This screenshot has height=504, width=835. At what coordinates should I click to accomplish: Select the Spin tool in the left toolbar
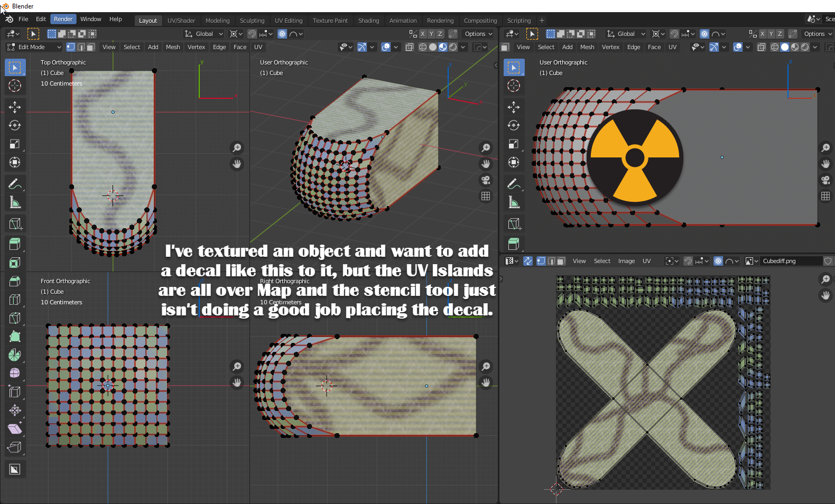(15, 355)
